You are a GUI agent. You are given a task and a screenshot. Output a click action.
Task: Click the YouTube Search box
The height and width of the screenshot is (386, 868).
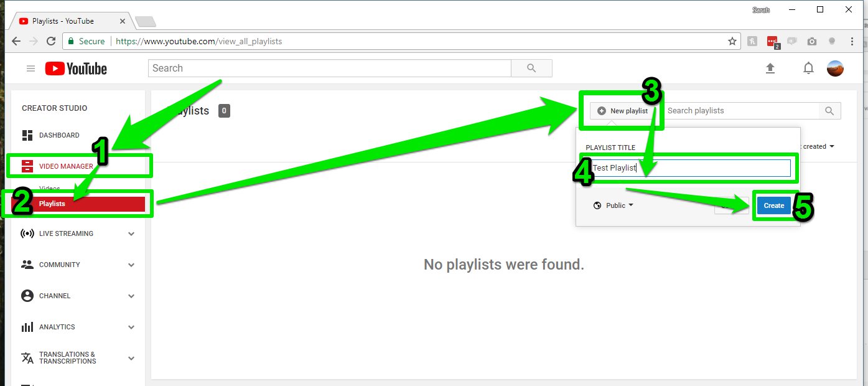click(x=330, y=68)
